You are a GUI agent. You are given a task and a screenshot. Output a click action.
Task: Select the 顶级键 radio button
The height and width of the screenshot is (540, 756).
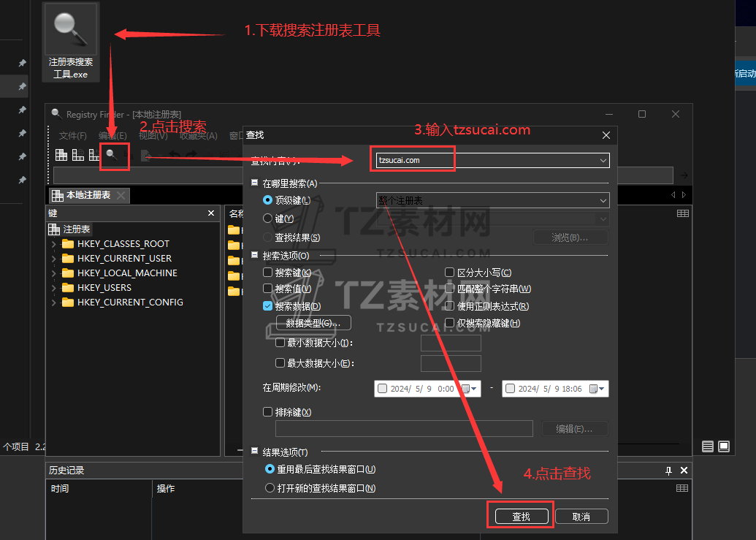tap(267, 199)
